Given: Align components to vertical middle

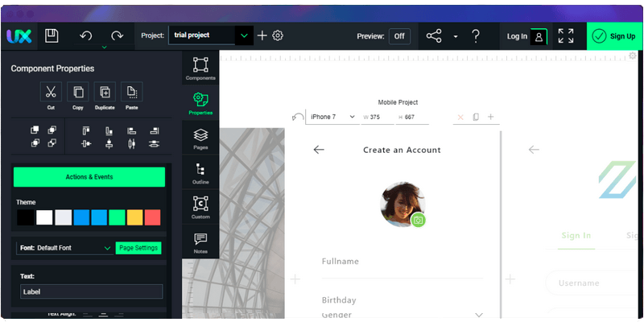Looking at the screenshot, I should (86, 144).
